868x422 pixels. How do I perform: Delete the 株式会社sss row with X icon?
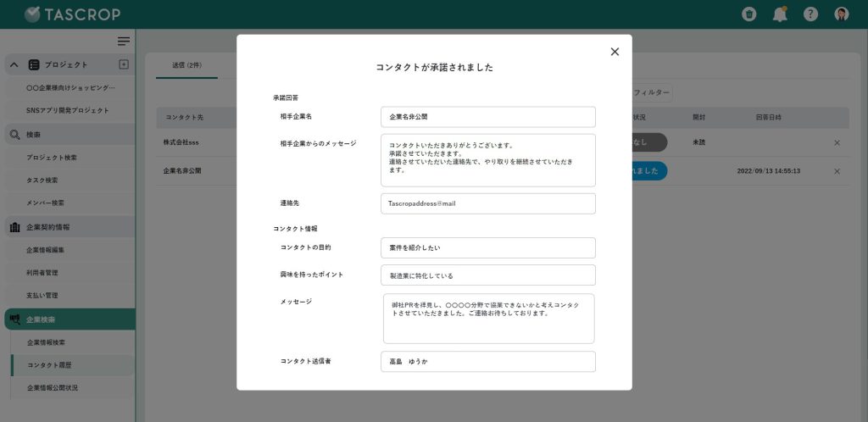click(x=837, y=142)
